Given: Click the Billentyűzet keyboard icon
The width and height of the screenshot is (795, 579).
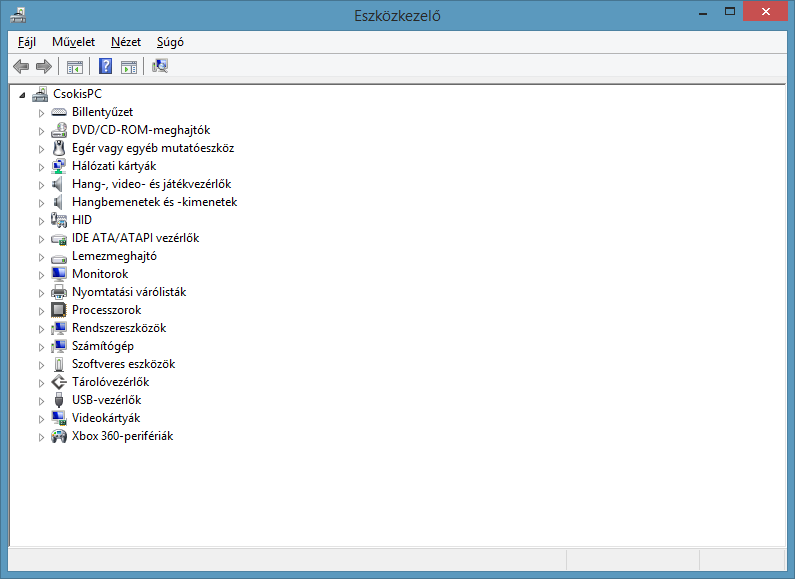Looking at the screenshot, I should [59, 112].
